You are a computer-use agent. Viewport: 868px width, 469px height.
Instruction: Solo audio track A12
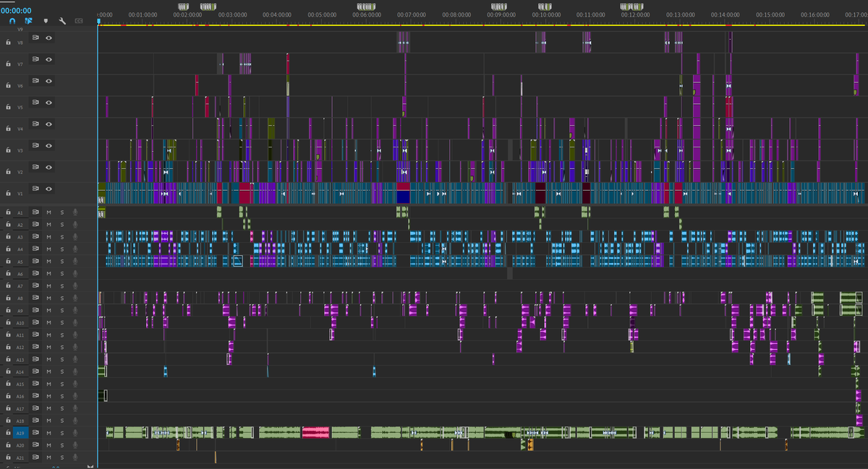click(62, 347)
